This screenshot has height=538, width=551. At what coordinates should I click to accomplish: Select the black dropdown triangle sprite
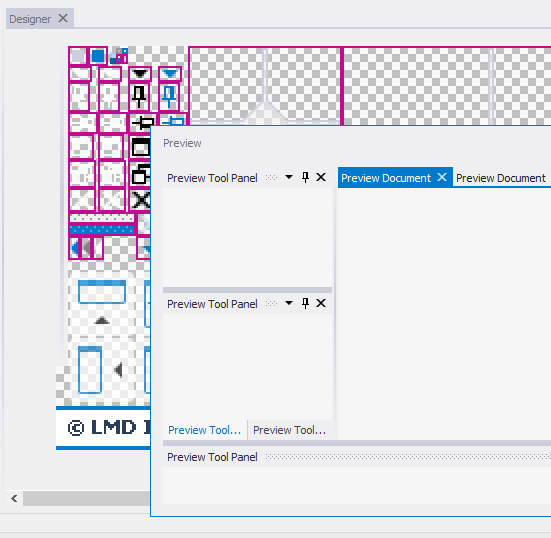pyautogui.click(x=140, y=74)
